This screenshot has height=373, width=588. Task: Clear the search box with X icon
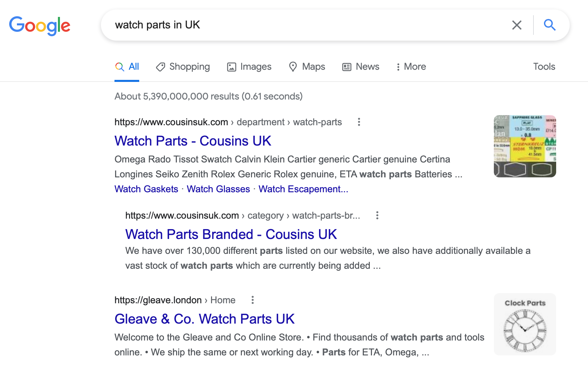[x=517, y=25]
